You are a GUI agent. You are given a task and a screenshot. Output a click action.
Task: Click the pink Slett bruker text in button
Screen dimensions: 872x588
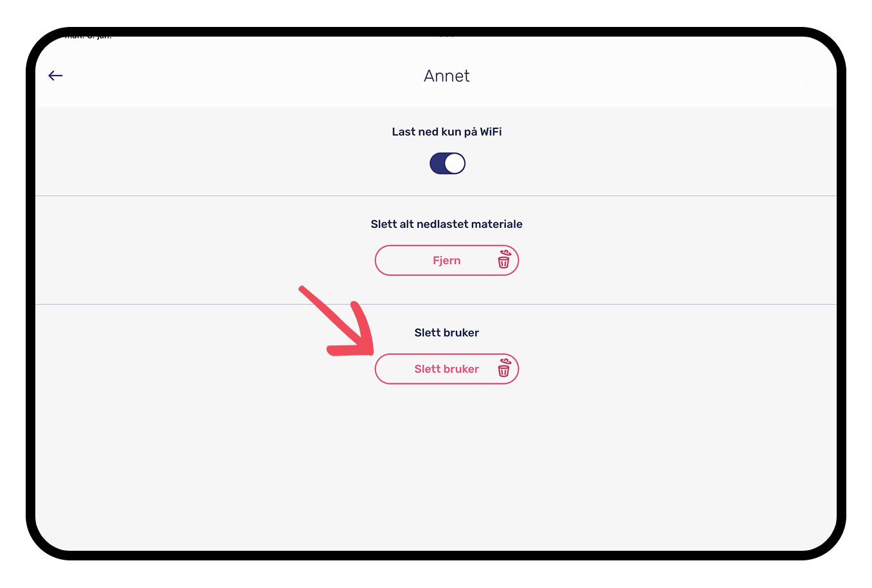coord(447,369)
